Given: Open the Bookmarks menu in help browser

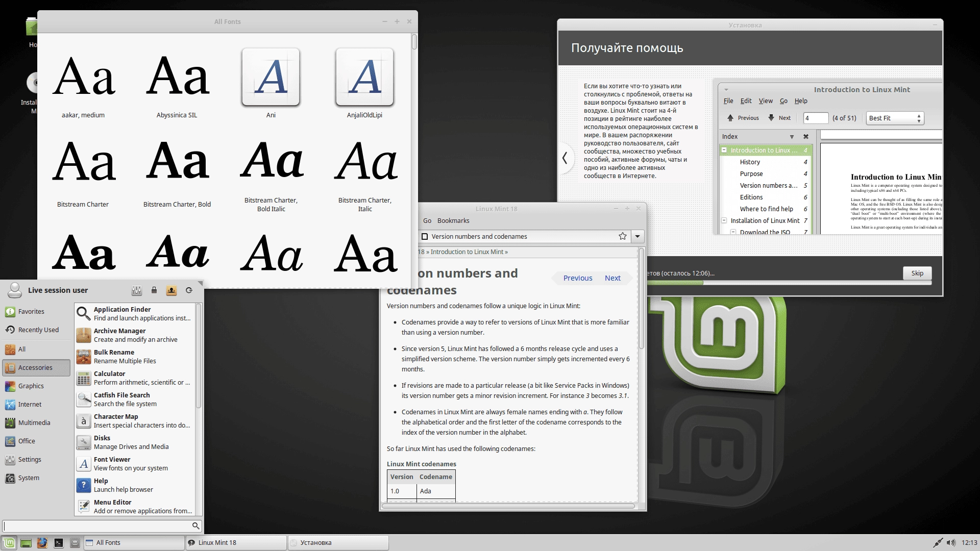Looking at the screenshot, I should [453, 221].
